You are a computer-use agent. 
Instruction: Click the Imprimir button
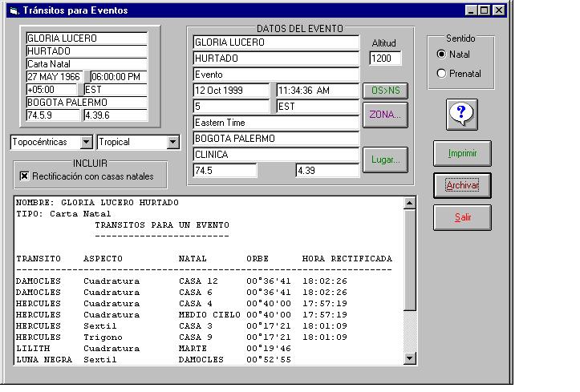462,153
